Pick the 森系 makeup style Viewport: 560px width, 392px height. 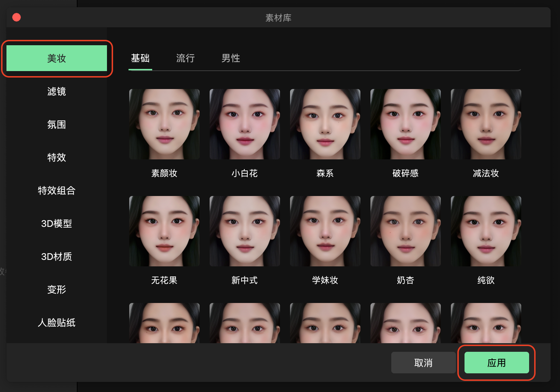(325, 124)
